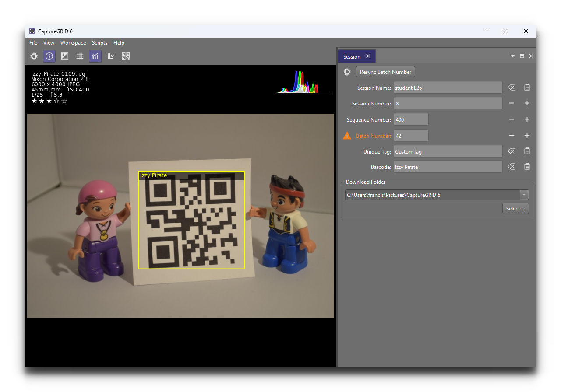Toggle exposure highlight warning icon
This screenshot has height=392, width=561.
[x=64, y=56]
